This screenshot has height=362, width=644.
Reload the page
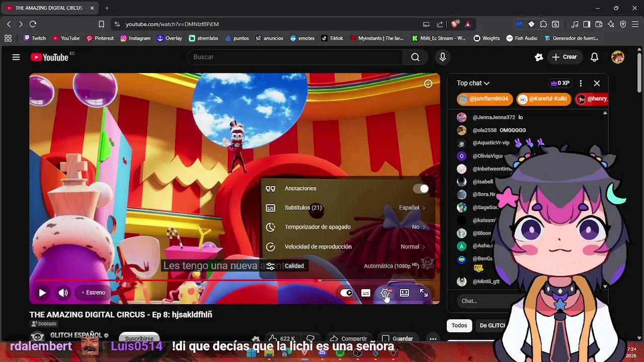tap(33, 24)
